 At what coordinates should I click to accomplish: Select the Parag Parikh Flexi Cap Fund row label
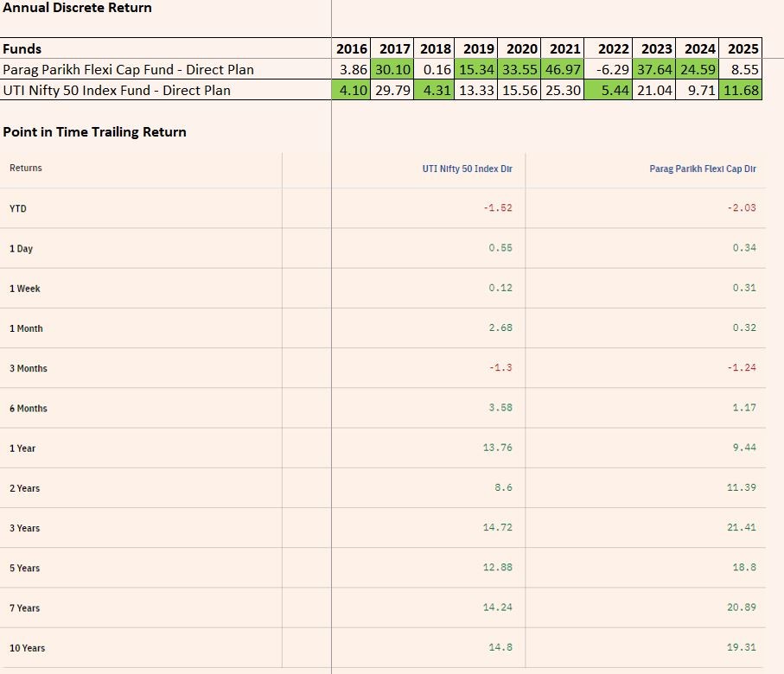(129, 69)
